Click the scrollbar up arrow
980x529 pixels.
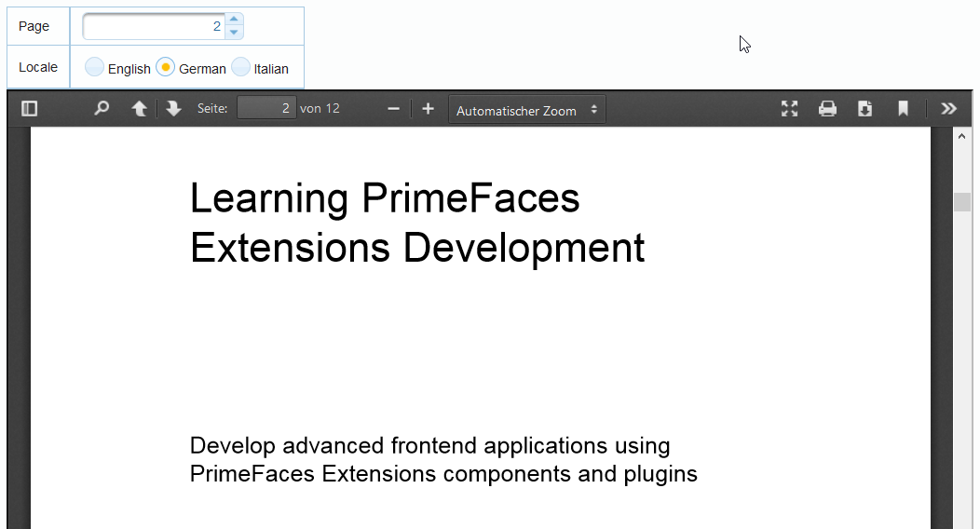pos(962,136)
